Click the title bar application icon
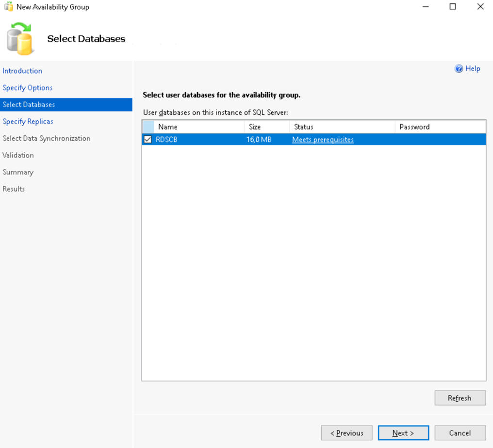493x448 pixels. point(8,7)
